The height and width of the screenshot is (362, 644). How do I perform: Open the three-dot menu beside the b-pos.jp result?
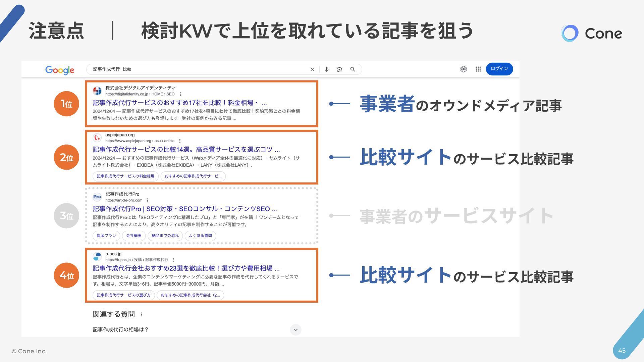click(x=173, y=260)
